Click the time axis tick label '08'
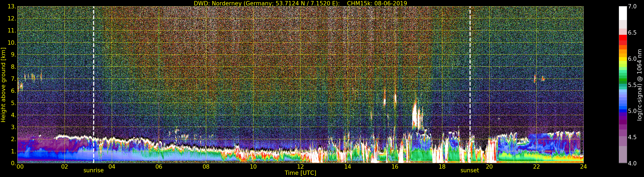This screenshot has width=644, height=177. point(206,167)
